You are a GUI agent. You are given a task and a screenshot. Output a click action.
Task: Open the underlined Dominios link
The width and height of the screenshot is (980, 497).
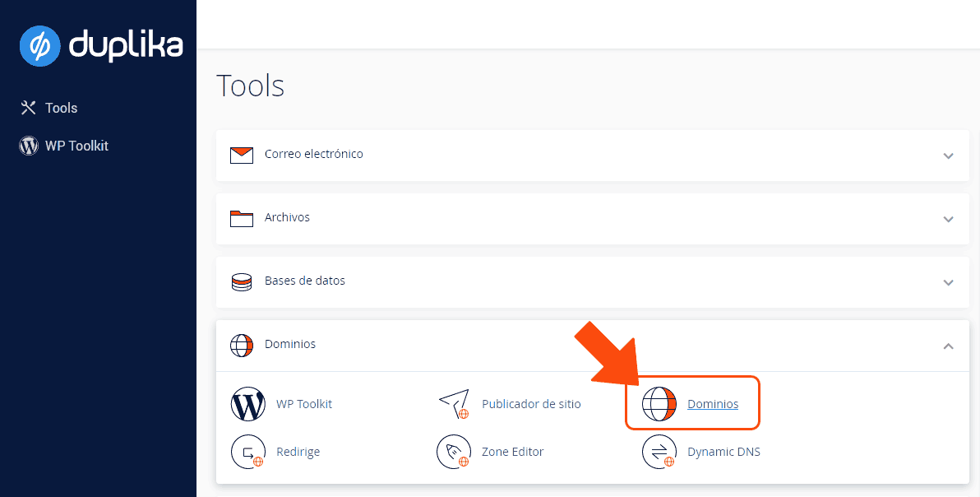coord(712,403)
